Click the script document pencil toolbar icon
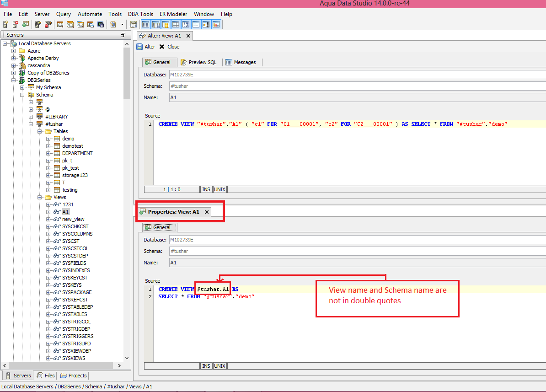Screen dimensions: 546x392 (113, 24)
